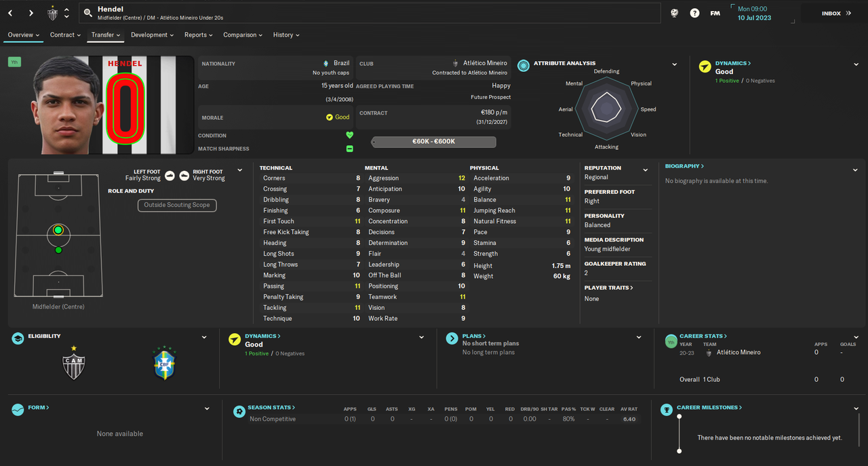Click the green condition heart icon
The height and width of the screenshot is (466, 868).
tap(350, 135)
